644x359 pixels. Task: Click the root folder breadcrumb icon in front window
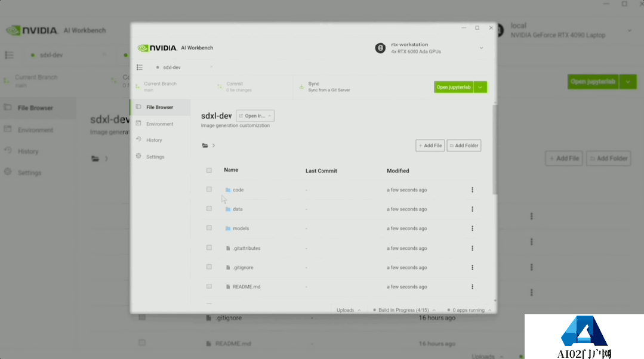pos(205,146)
